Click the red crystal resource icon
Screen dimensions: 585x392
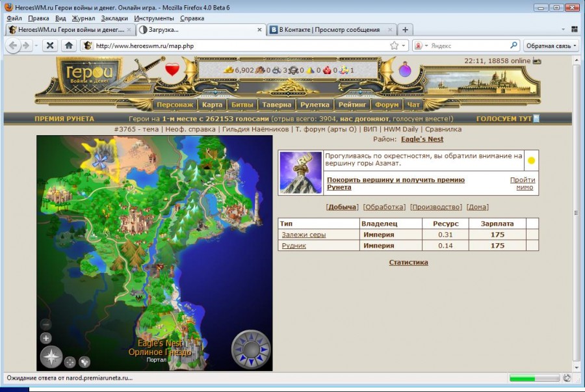[327, 70]
